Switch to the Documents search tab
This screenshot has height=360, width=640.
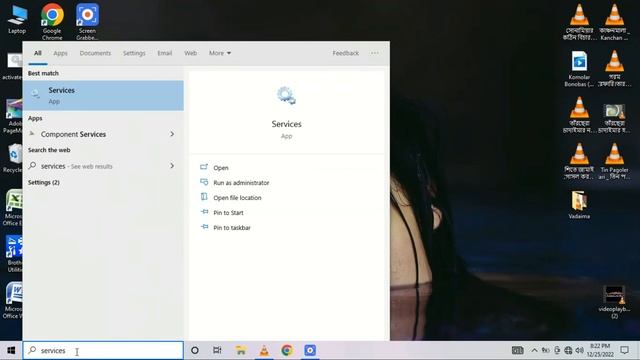point(95,53)
